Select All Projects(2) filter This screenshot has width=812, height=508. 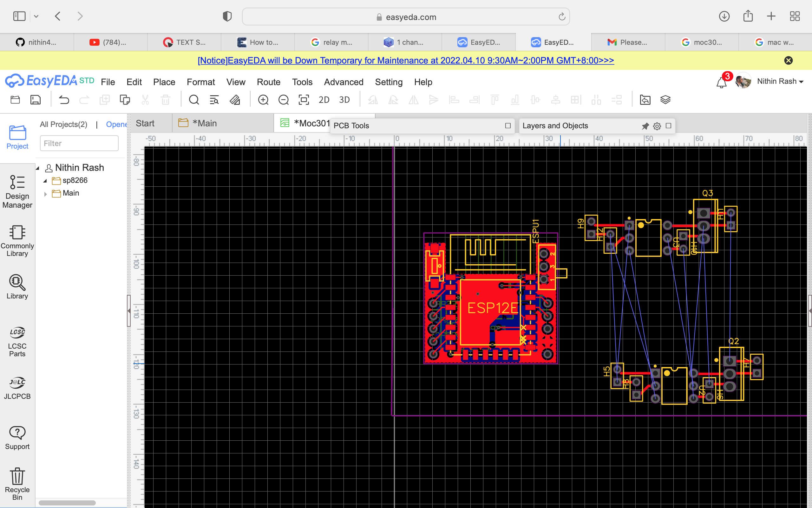pos(63,125)
